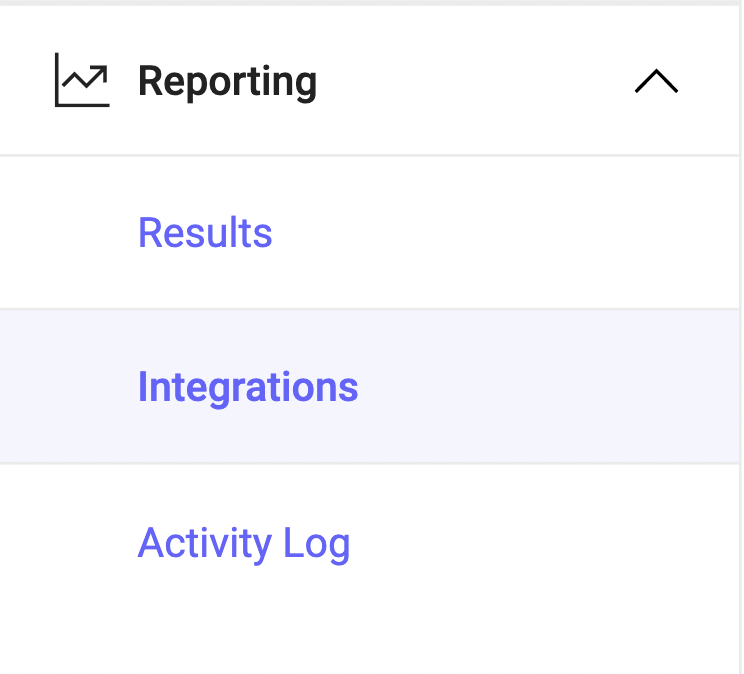Collapse the Reporting section using the chevron

tap(656, 82)
